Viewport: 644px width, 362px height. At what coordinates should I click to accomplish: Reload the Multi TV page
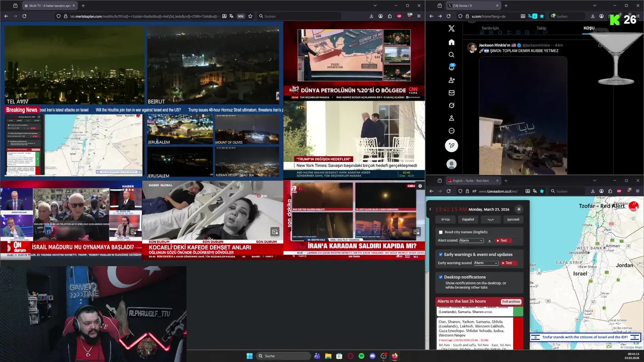[24, 16]
